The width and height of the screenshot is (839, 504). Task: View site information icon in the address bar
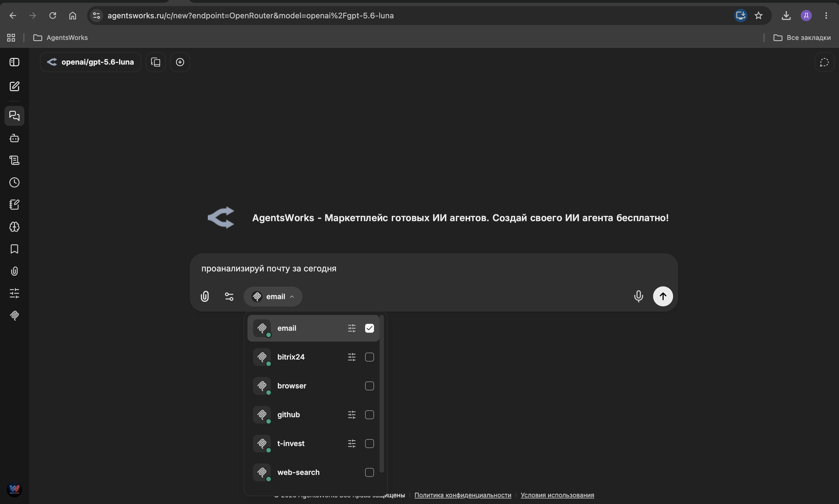[97, 16]
